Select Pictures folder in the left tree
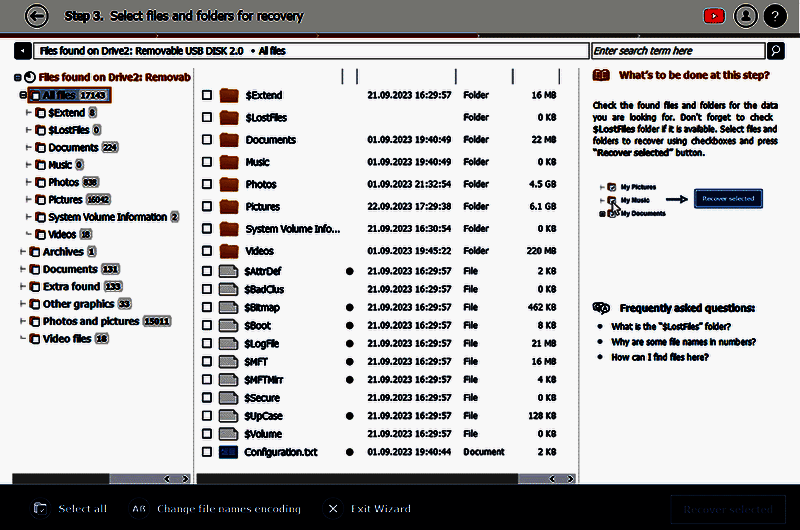Screen dimensions: 800x530 tap(65, 200)
